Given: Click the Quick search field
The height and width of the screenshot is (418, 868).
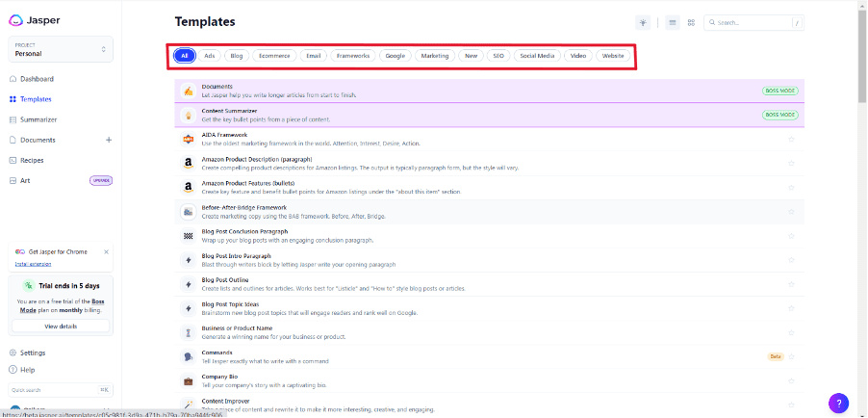Looking at the screenshot, I should 61,390.
